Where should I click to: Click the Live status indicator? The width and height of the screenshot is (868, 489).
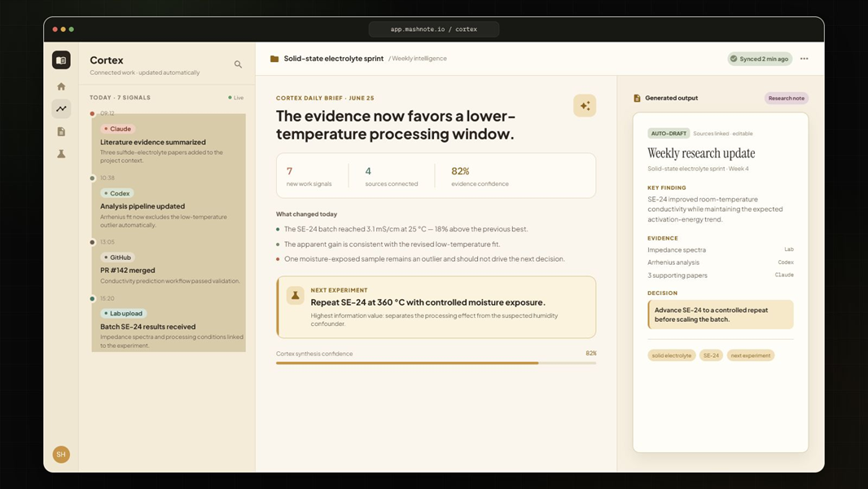(236, 98)
